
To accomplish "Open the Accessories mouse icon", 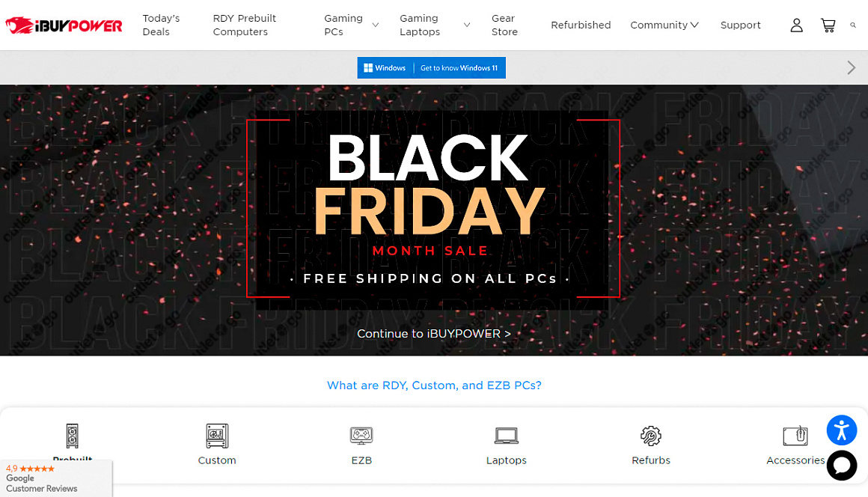I will (795, 436).
